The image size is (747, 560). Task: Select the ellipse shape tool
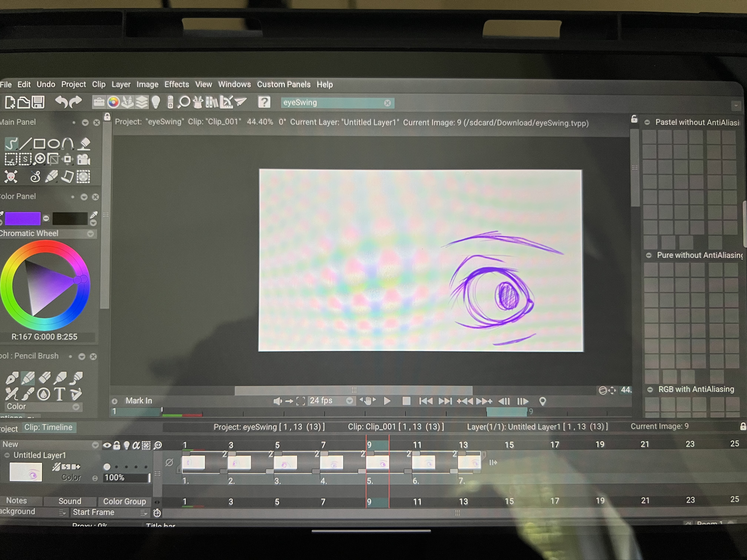point(53,144)
